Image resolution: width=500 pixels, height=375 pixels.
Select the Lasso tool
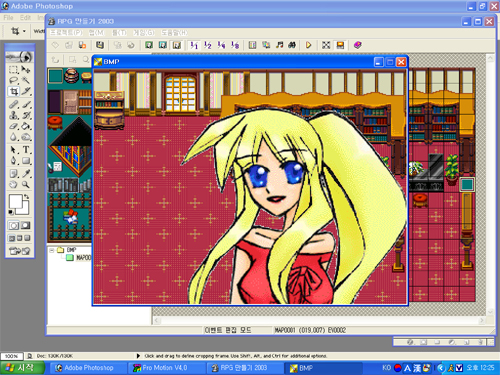(x=14, y=80)
